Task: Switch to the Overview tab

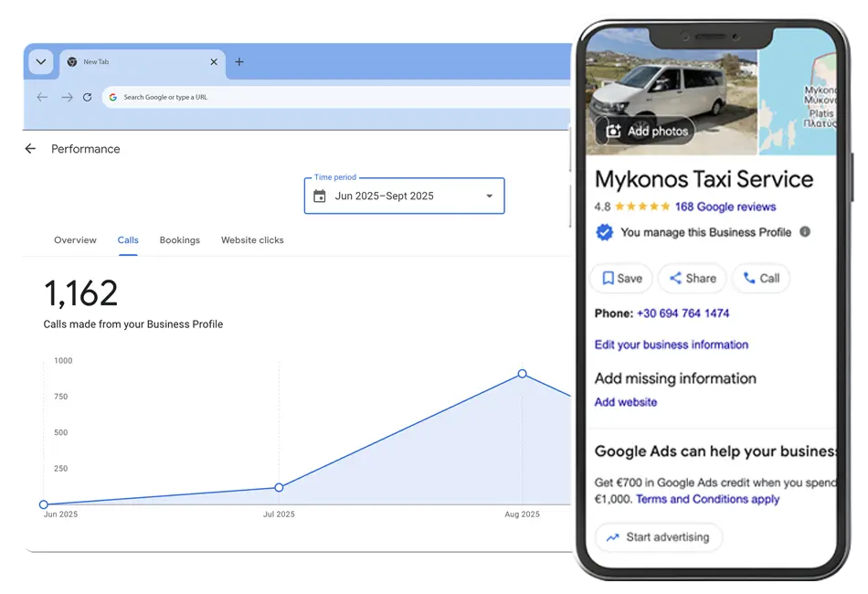Action: pos(75,240)
